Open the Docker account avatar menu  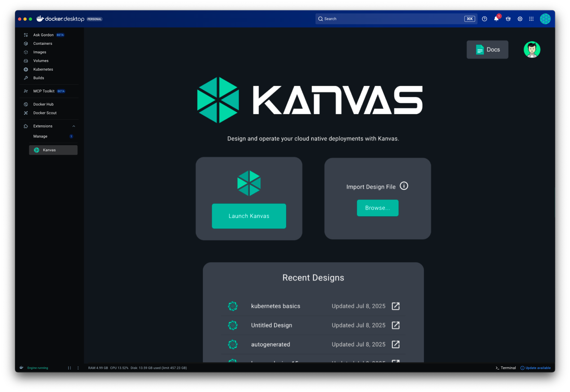tap(545, 19)
